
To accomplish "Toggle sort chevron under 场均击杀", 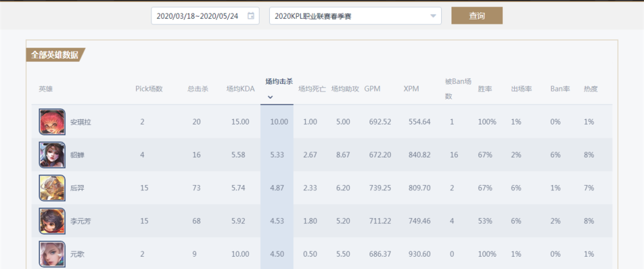I will click(x=270, y=97).
